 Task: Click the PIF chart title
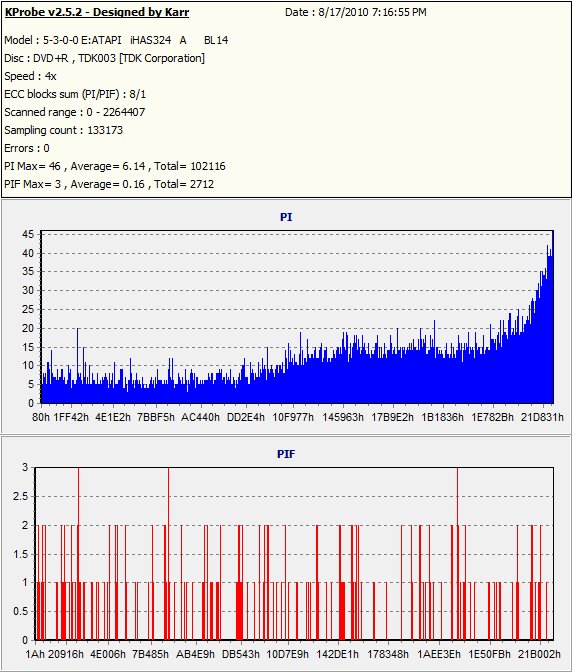(x=286, y=454)
